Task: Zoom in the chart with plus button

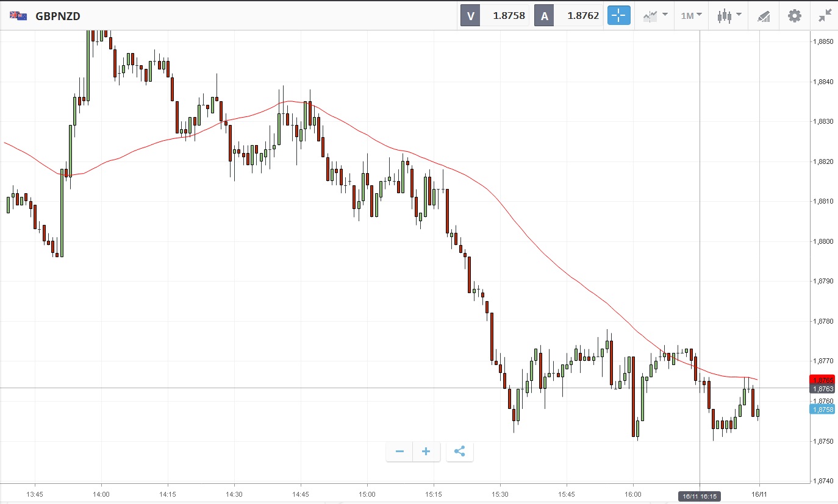Action: click(x=426, y=452)
